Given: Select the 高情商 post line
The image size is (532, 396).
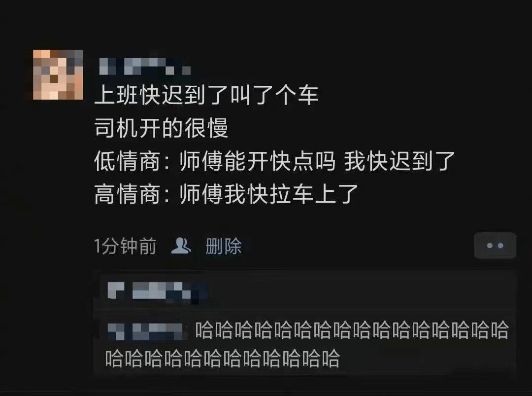Looking at the screenshot, I should [226, 194].
